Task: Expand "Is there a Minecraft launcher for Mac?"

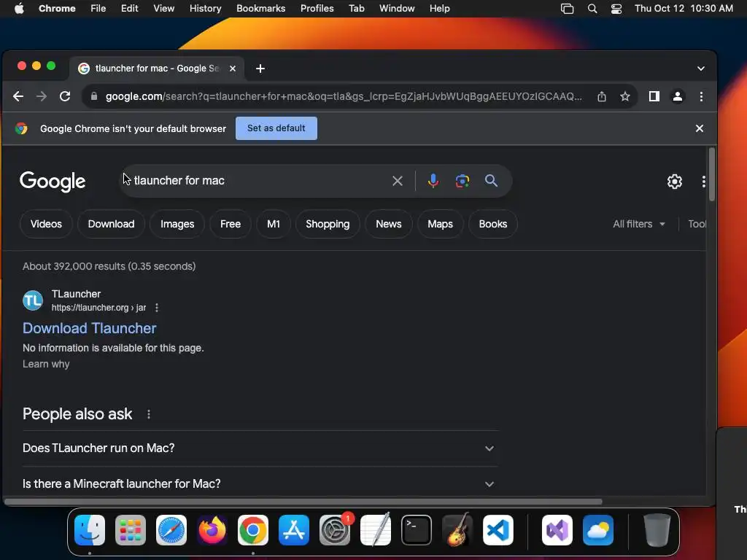Action: (x=260, y=484)
